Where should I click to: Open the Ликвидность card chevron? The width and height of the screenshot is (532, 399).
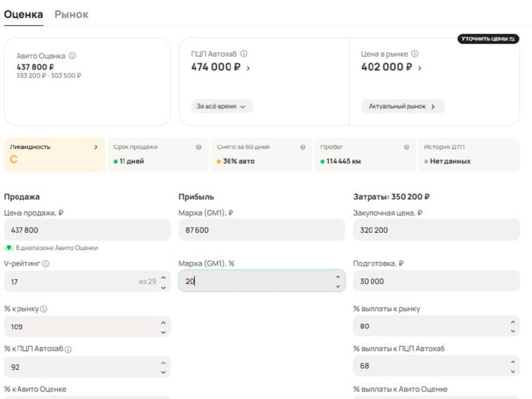tap(96, 147)
